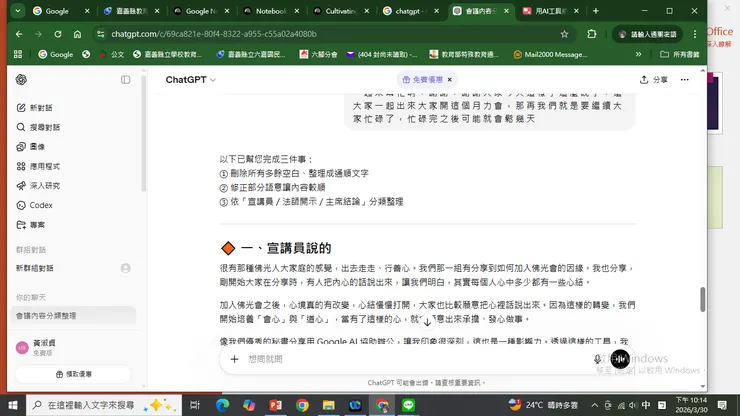The image size is (740, 416).
Task: Open the Google bookmark
Action: [56, 54]
